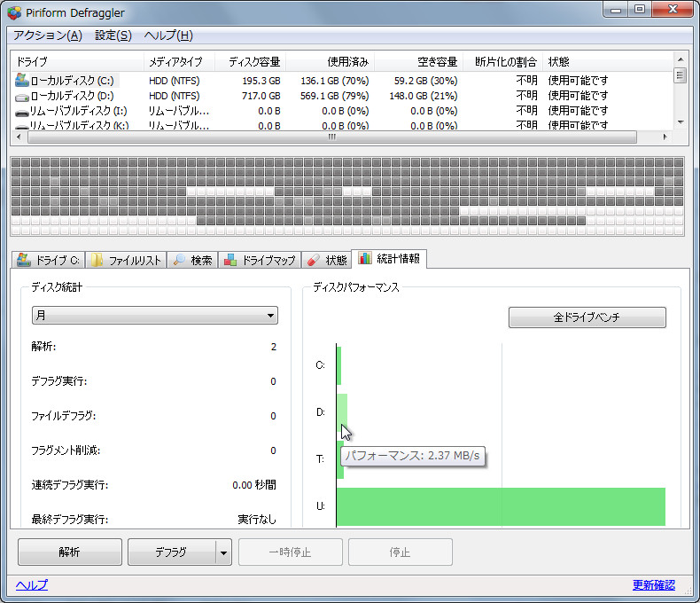Image resolution: width=700 pixels, height=603 pixels.
Task: Click the Removable Disk (I:) drive icon
Action: point(22,112)
